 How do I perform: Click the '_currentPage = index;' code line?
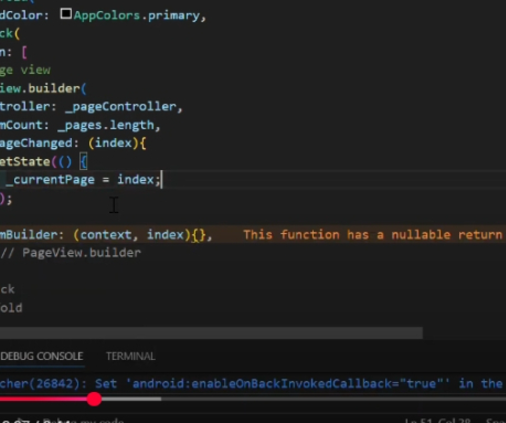[83, 180]
